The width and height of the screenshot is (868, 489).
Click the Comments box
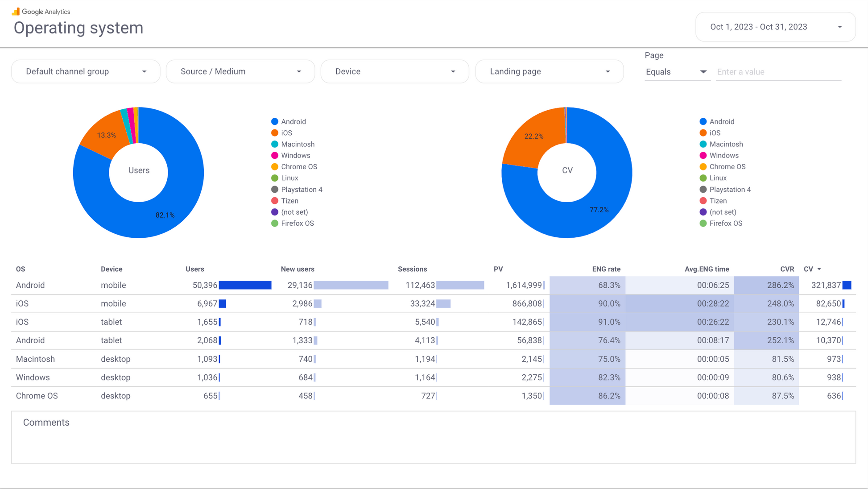(x=433, y=437)
